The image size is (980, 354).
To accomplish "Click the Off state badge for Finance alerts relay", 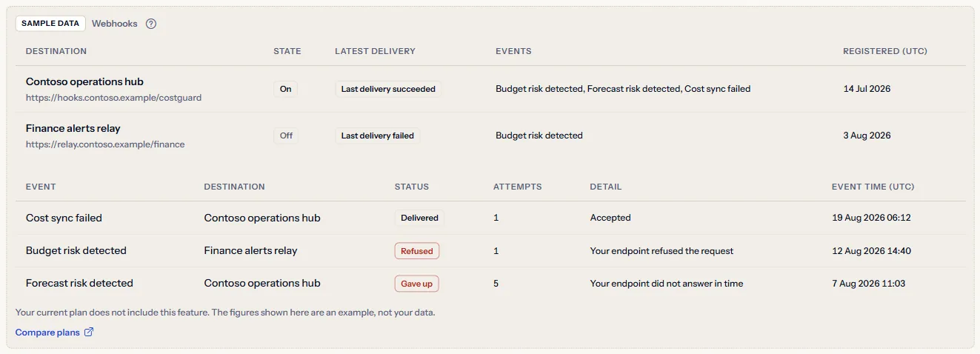I will pyautogui.click(x=286, y=136).
